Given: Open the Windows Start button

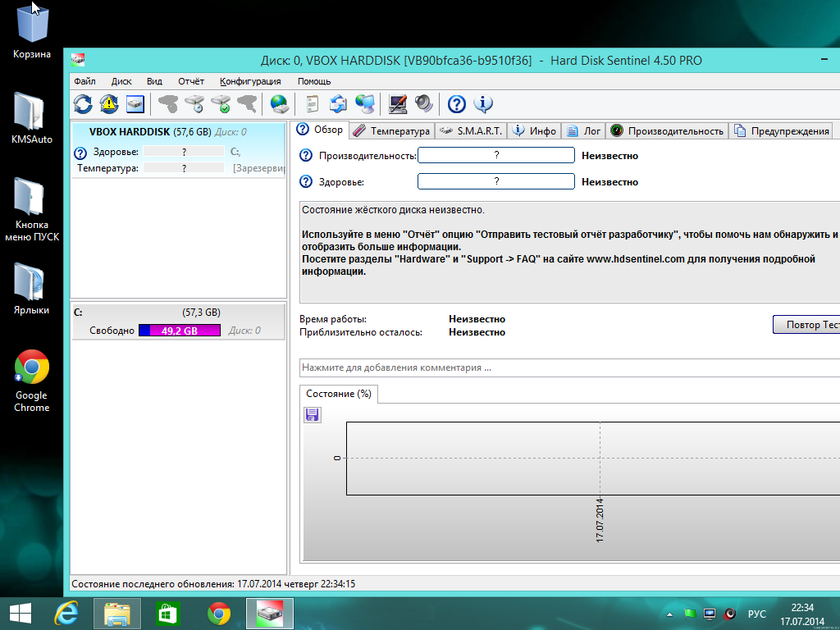Looking at the screenshot, I should click(21, 614).
